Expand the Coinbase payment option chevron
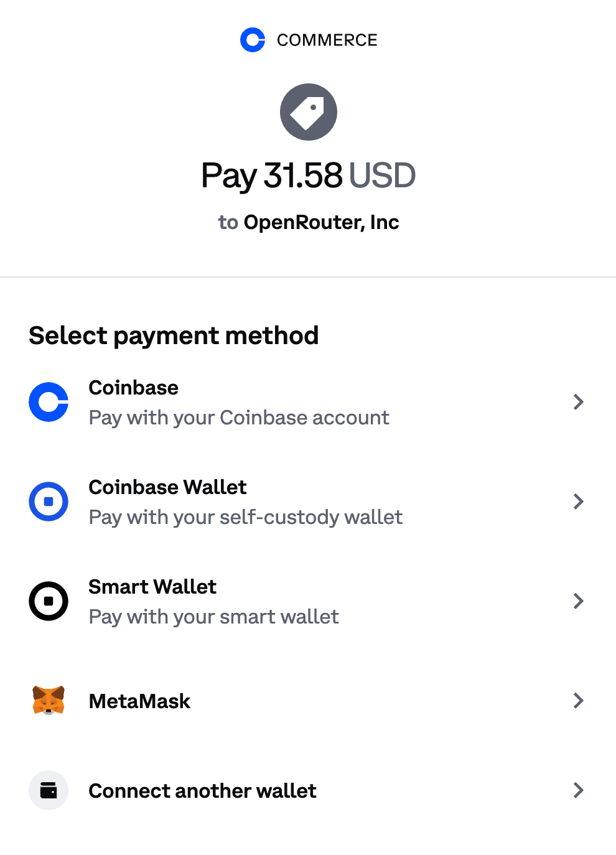Viewport: 616px width, 855px height. click(578, 402)
